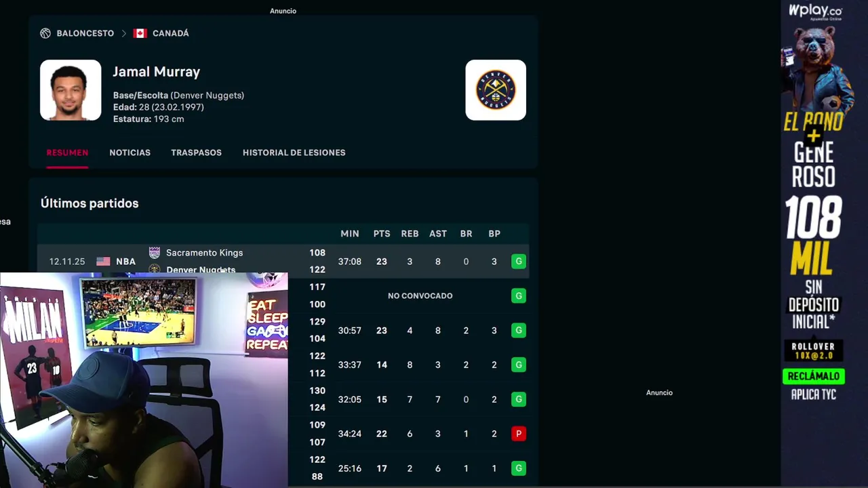Click the 22 points value in 34:24 row

(x=382, y=434)
